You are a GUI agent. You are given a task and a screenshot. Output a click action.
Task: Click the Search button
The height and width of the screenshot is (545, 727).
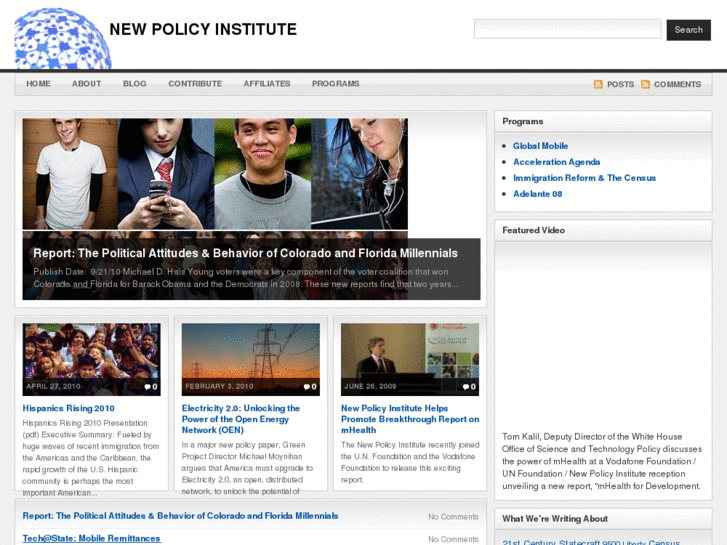[689, 30]
